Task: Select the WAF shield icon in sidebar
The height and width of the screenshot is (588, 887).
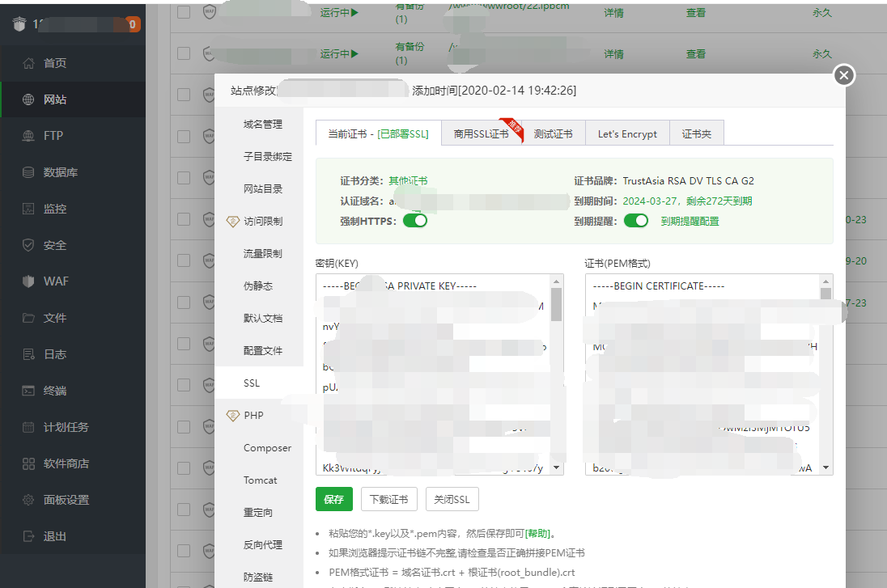Action: click(x=28, y=281)
